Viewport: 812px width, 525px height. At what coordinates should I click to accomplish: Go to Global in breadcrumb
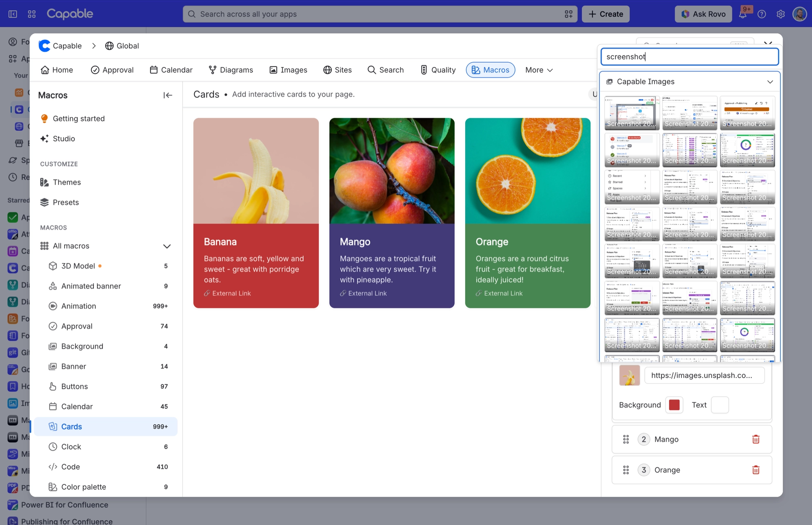122,46
